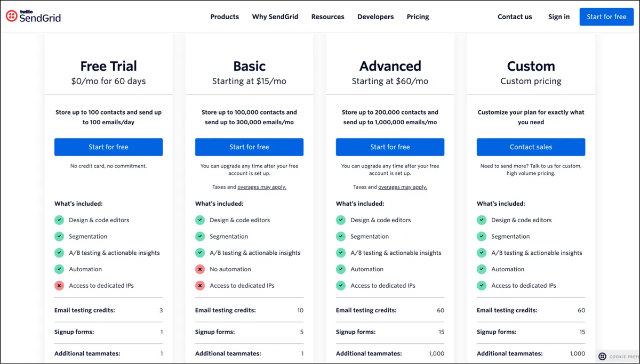The image size is (640, 364).
Task: Click Advanced Segmentation checkmark icon
Action: click(341, 237)
